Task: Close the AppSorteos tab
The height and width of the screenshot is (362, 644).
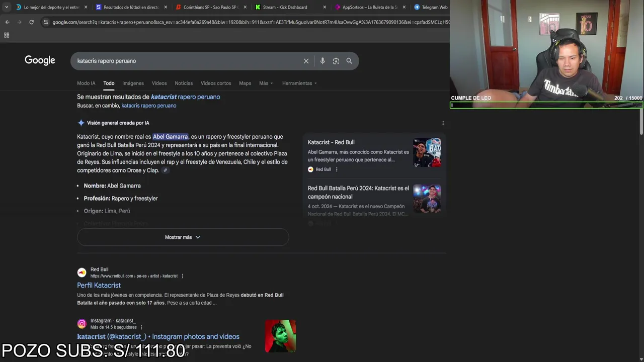Action: 404,7
